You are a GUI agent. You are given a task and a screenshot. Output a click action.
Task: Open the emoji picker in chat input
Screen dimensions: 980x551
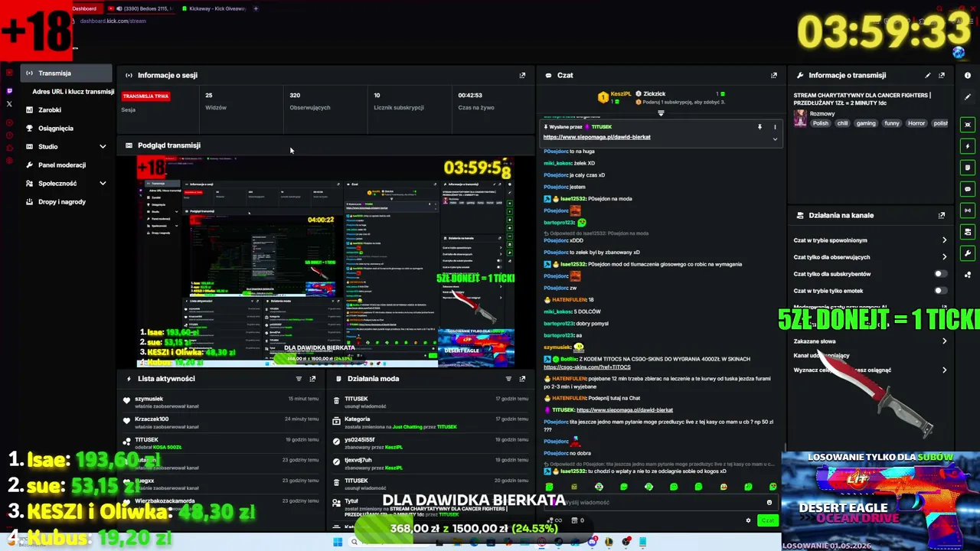click(x=769, y=503)
